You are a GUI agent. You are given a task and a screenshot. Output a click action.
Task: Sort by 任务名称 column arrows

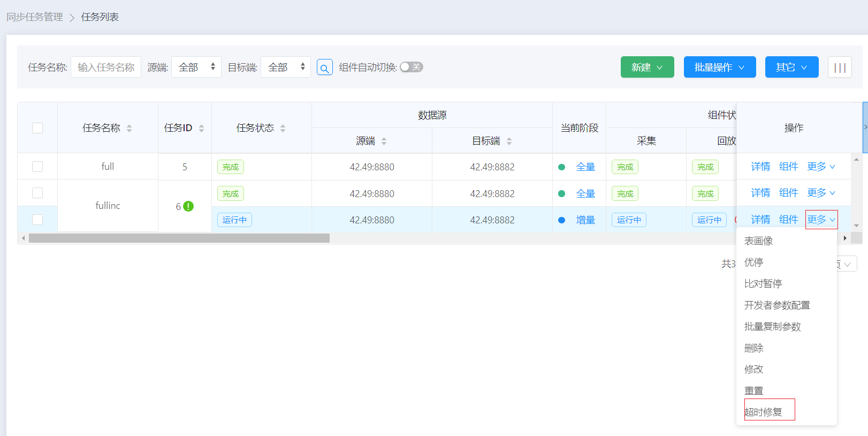point(129,128)
